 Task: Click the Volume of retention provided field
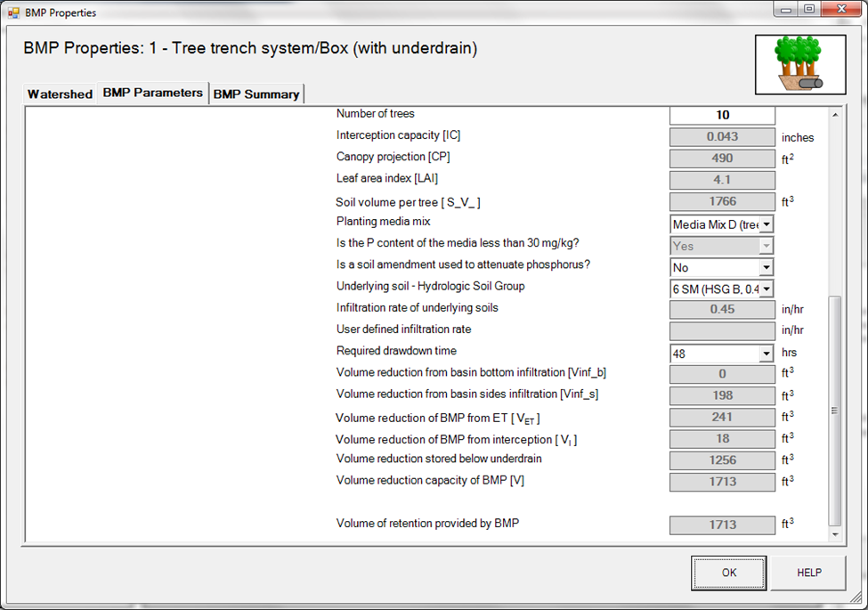[722, 525]
